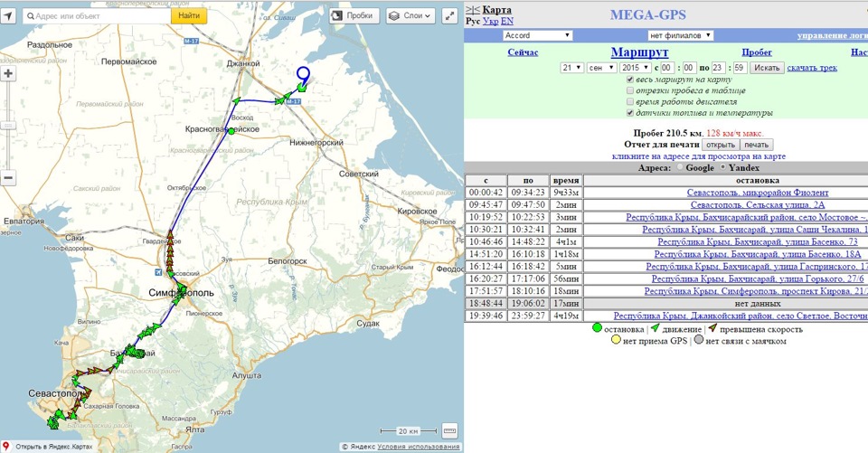Click the нет данных row
The image size is (868, 453).
coord(666,304)
